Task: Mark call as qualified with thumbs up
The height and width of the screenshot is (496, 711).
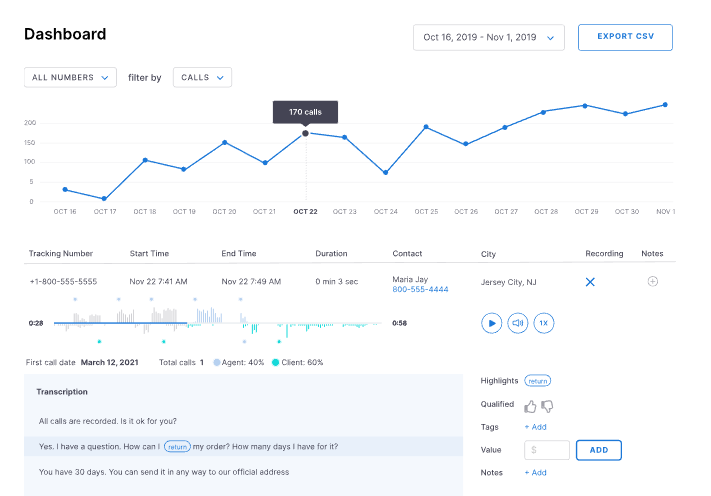Action: click(x=530, y=406)
